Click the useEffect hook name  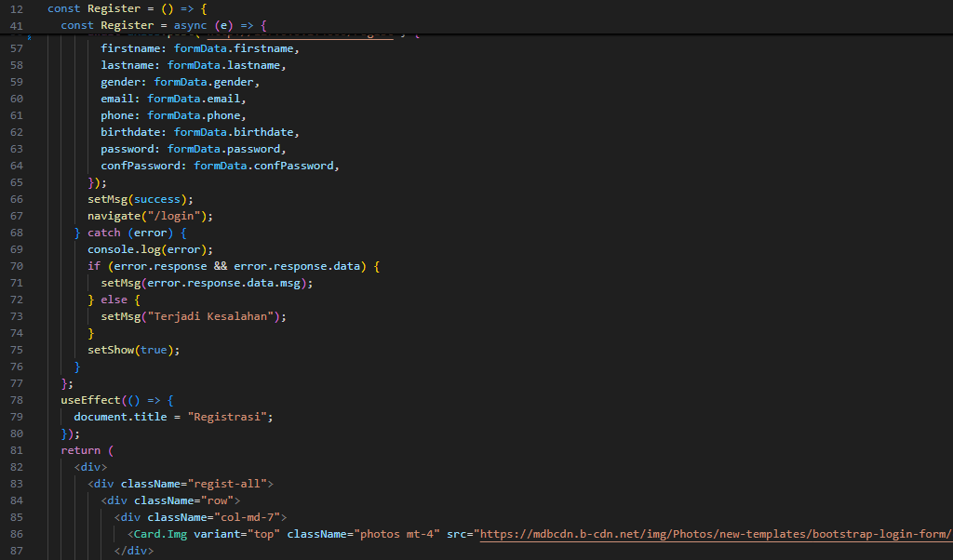[90, 400]
